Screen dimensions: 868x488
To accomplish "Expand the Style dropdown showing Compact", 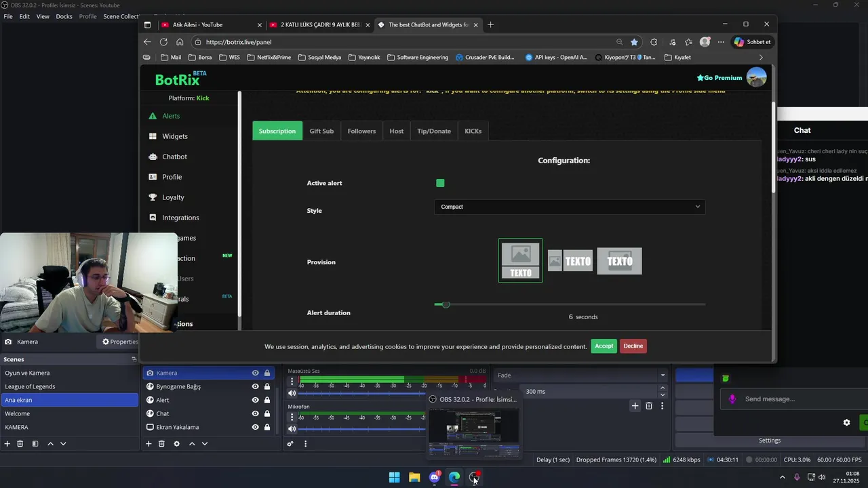I will coord(570,207).
